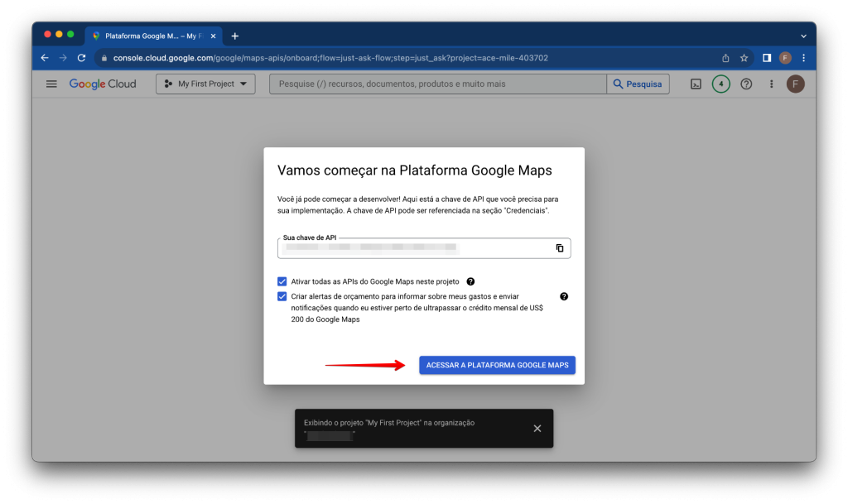Open the Google Cloud help icon
This screenshot has height=504, width=848.
pos(746,84)
